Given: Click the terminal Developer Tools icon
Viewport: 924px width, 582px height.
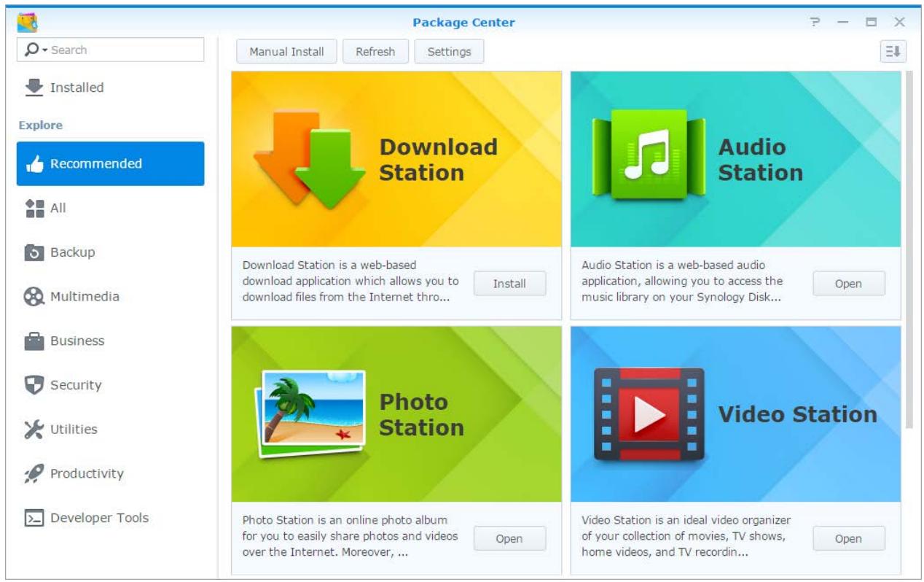Looking at the screenshot, I should point(34,519).
